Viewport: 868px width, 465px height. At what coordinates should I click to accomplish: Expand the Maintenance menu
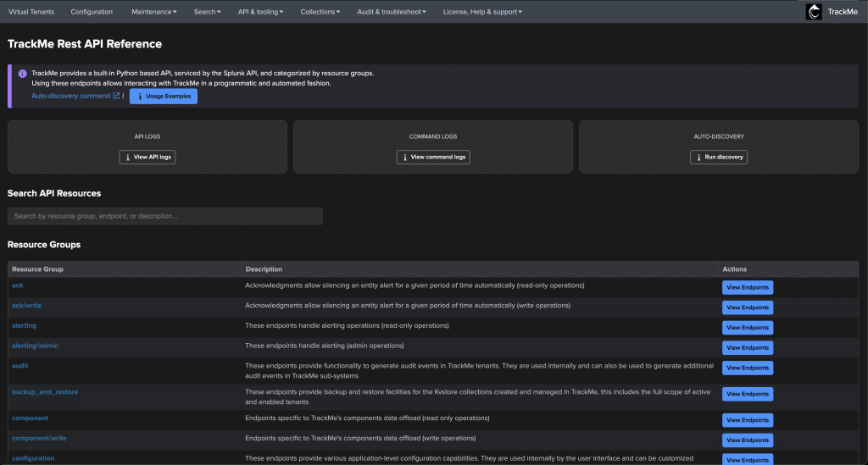(x=154, y=12)
